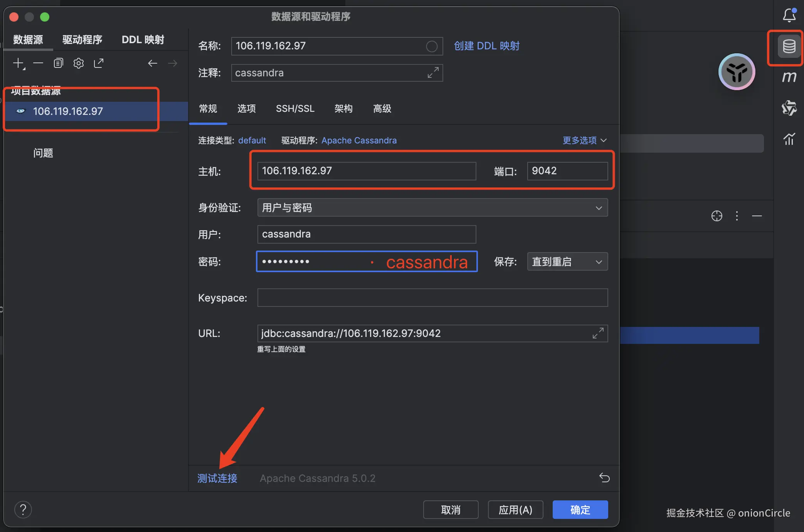Image resolution: width=804 pixels, height=532 pixels.
Task: Click the duplicate data source icon
Action: 58,63
